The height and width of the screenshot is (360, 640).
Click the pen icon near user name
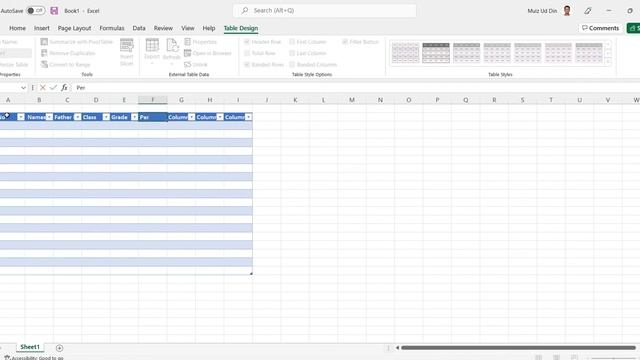click(588, 11)
